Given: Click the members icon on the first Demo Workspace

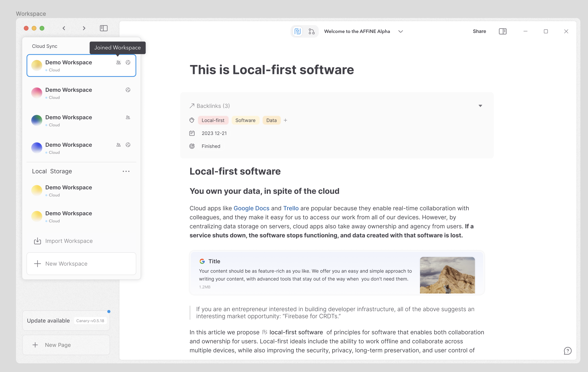Looking at the screenshot, I should pyautogui.click(x=118, y=62).
